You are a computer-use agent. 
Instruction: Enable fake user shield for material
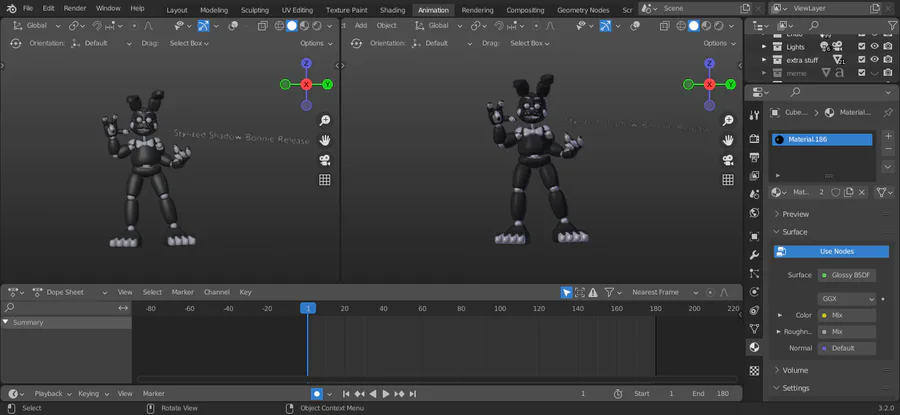(836, 192)
